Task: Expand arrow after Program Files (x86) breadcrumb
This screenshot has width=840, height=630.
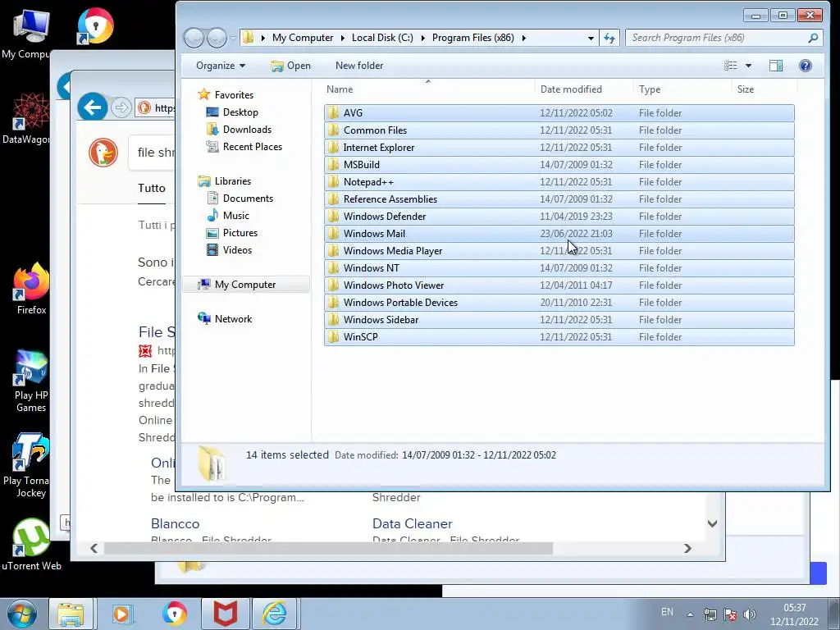Action: [523, 38]
